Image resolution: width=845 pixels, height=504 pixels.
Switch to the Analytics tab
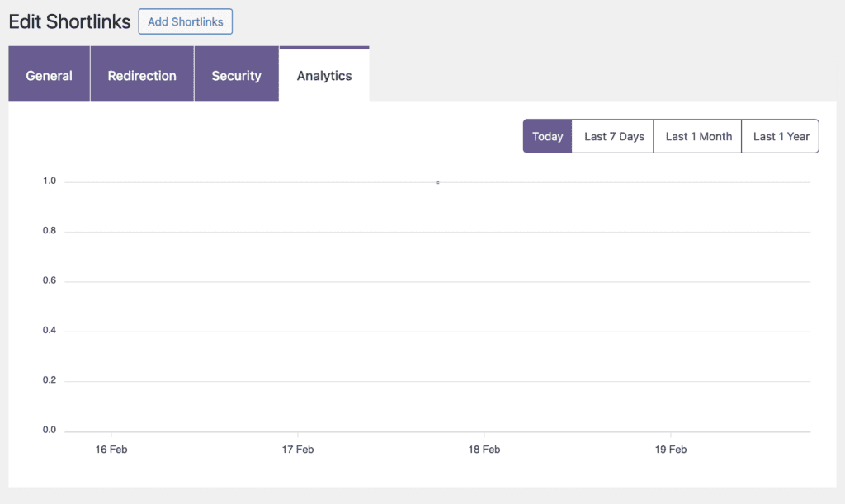(323, 75)
